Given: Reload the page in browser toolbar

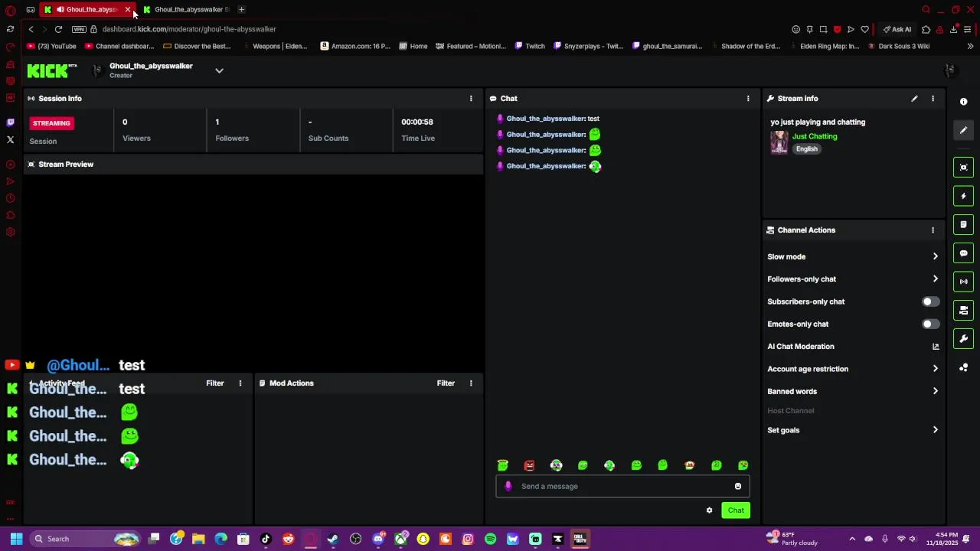Looking at the screenshot, I should (58, 29).
